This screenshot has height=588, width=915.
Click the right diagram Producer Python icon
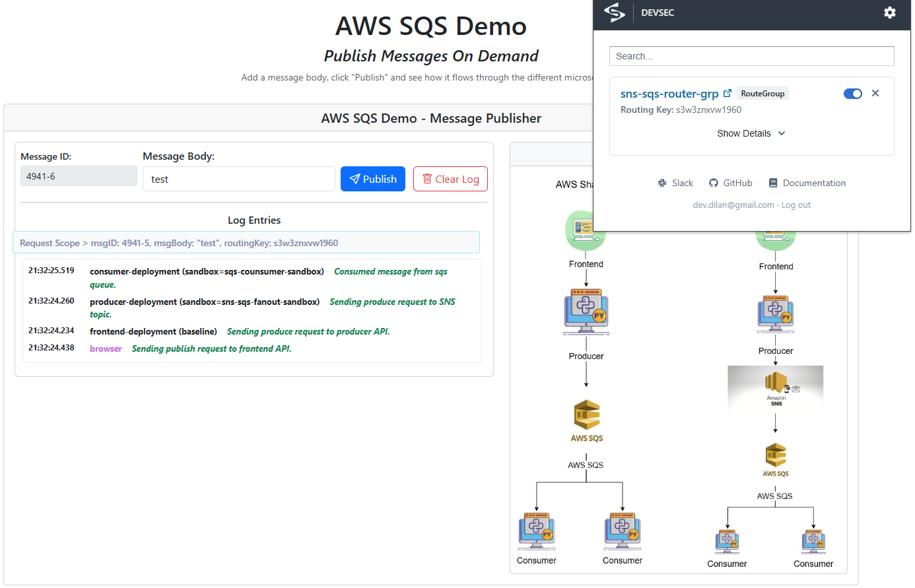click(x=776, y=314)
